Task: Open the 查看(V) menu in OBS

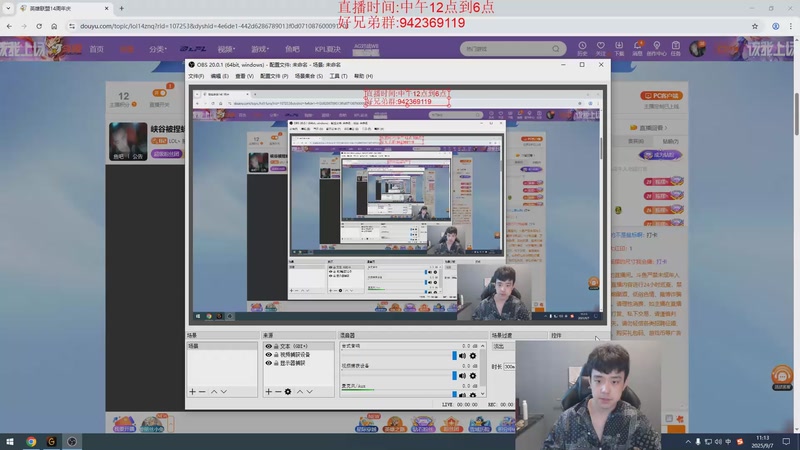Action: click(244, 76)
